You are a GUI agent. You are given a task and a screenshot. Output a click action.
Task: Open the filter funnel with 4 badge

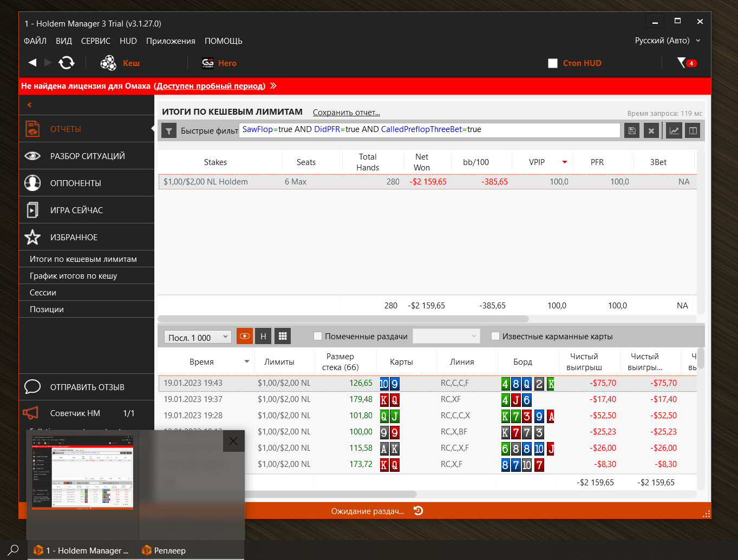pos(687,63)
